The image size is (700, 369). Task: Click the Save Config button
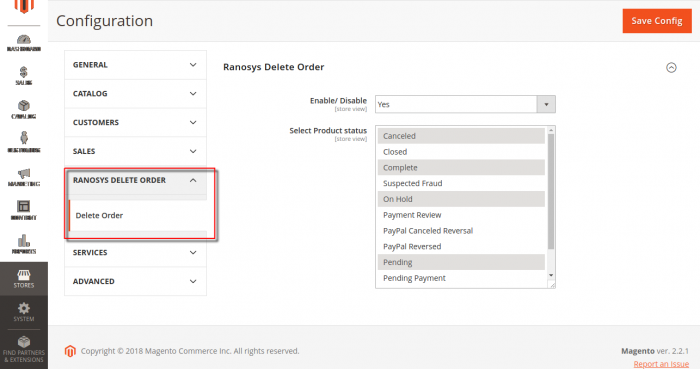coord(657,21)
